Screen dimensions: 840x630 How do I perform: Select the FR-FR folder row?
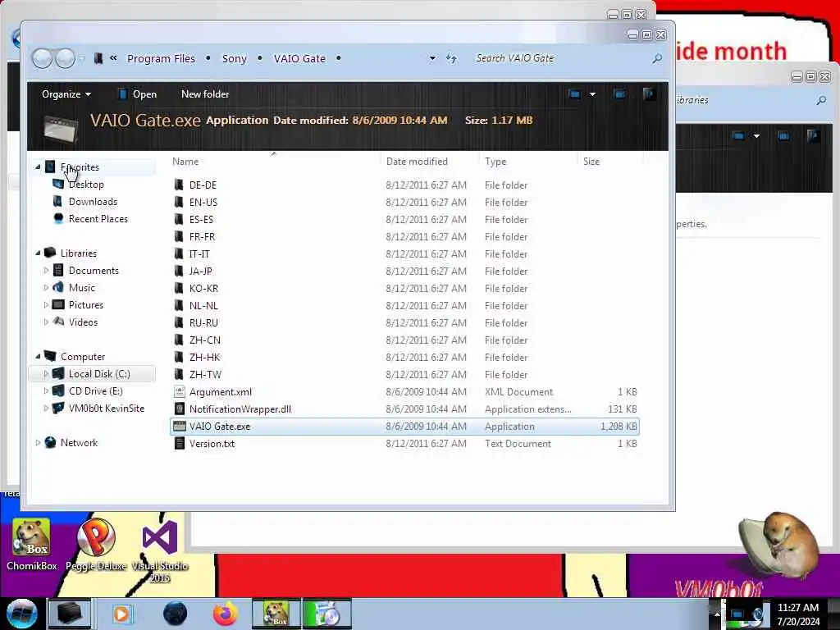pyautogui.click(x=404, y=237)
